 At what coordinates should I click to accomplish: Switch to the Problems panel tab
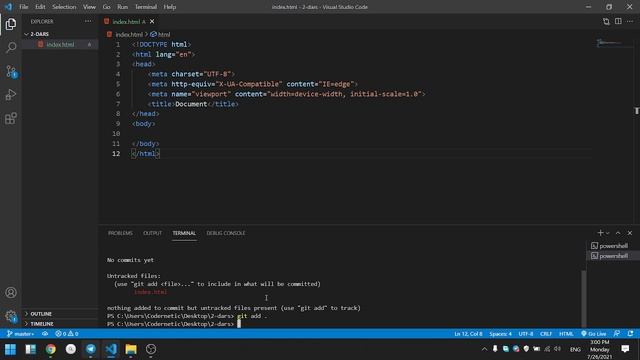point(120,233)
